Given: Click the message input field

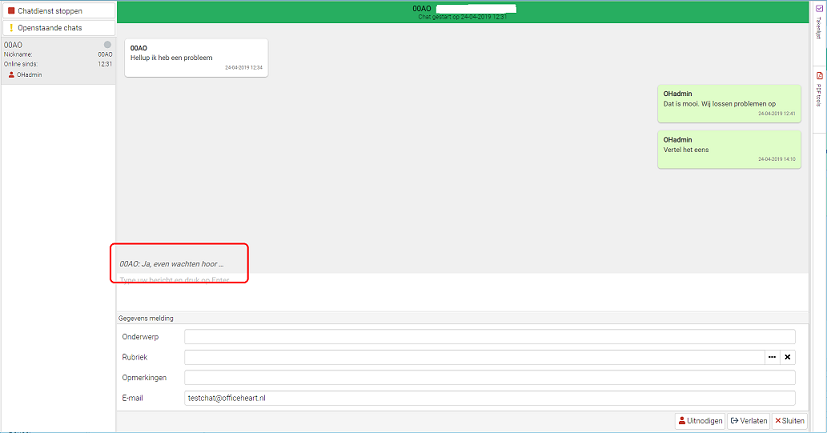Looking at the screenshot, I should point(463,292).
